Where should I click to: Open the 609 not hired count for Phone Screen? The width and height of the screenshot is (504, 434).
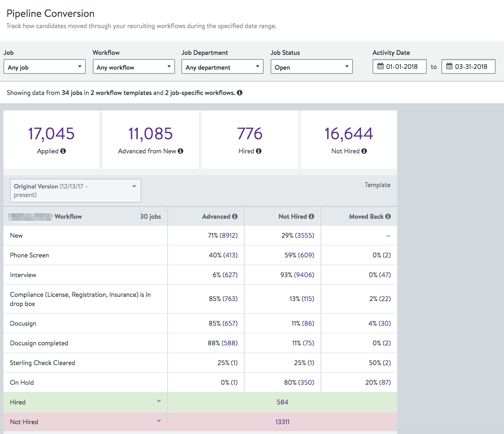306,255
